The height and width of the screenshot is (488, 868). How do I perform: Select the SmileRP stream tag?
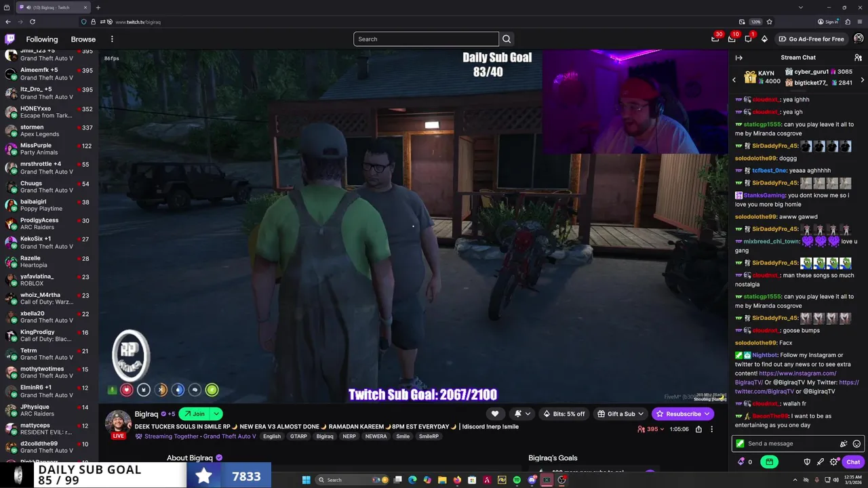[429, 436]
